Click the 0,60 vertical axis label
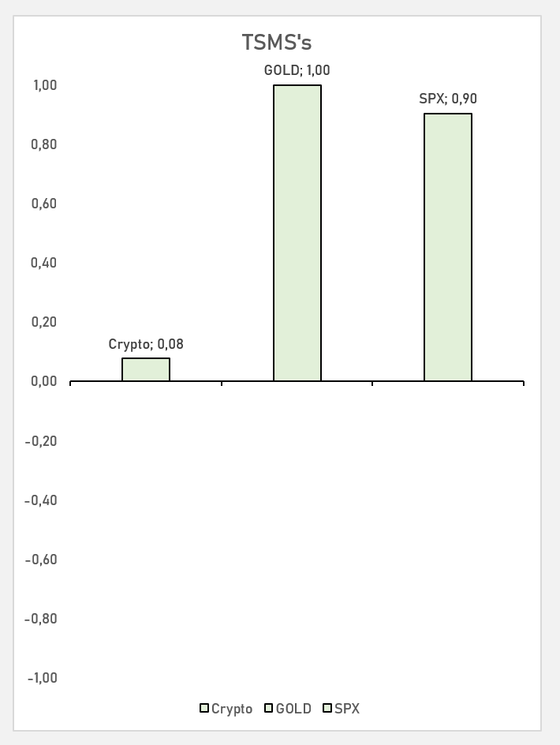Screen dimensions: 560x745 44,204
